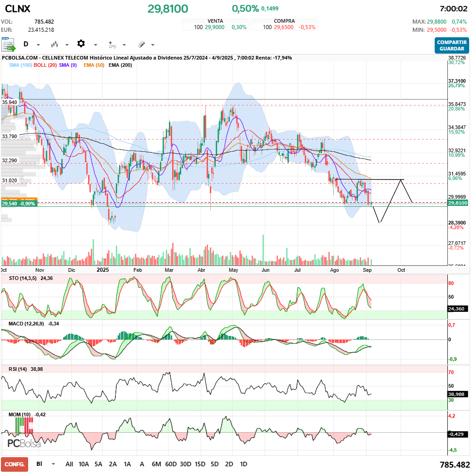
Task: Select the 1A time range
Action: 127,464
